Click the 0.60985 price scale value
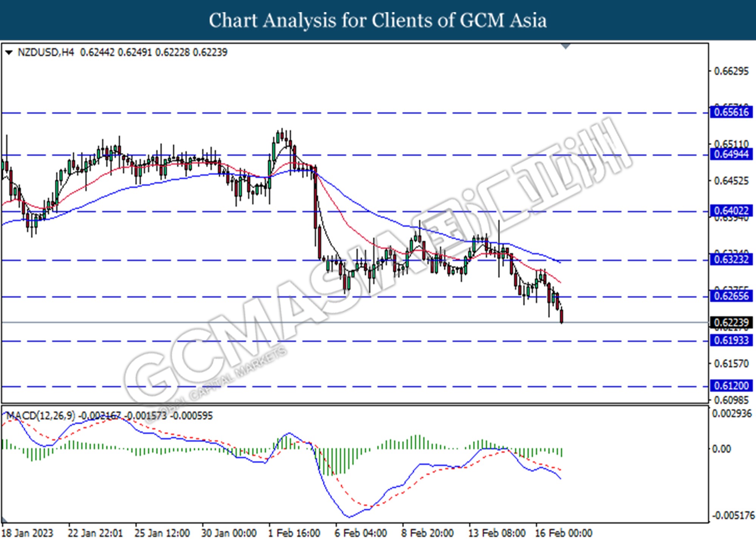Image resolution: width=756 pixels, height=540 pixels. [x=731, y=400]
